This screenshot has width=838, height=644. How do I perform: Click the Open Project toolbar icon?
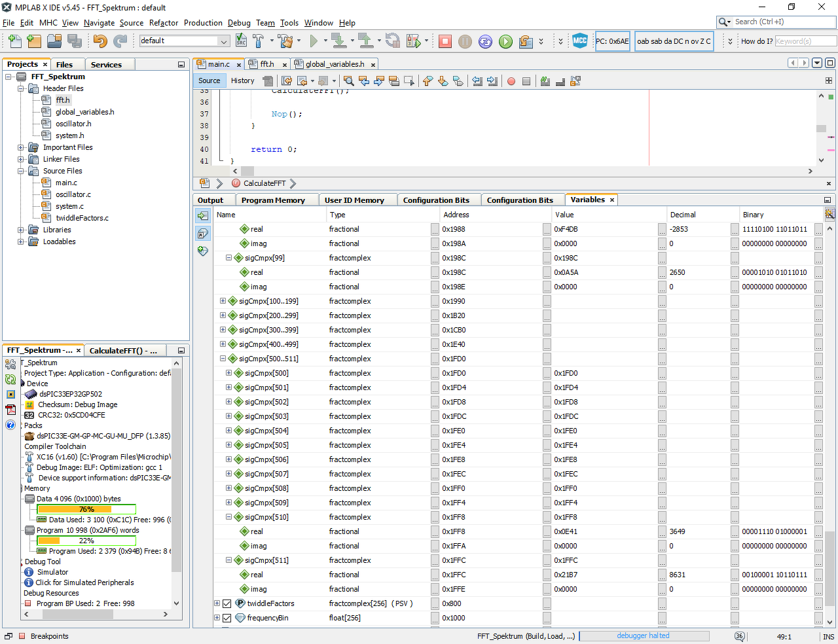pyautogui.click(x=54, y=41)
